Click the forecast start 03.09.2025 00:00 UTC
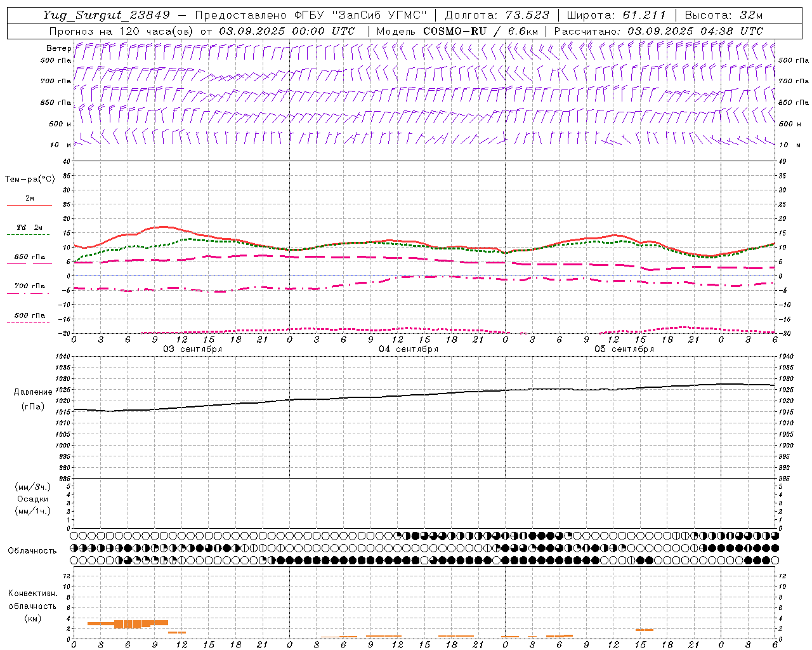The width and height of the screenshot is (812, 650). (x=286, y=31)
